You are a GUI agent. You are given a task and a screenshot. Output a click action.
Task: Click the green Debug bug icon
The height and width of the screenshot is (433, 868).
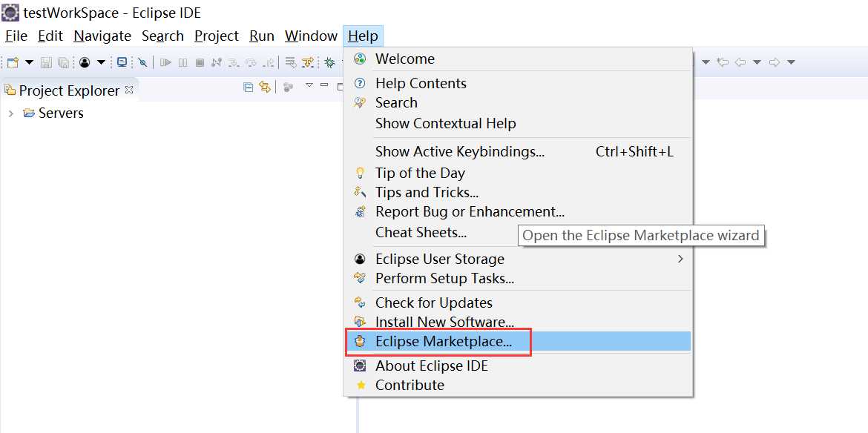pyautogui.click(x=330, y=62)
